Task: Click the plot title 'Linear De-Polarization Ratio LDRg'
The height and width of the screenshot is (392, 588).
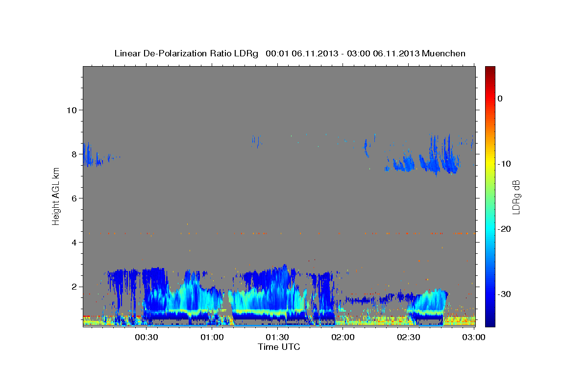Action: point(186,53)
